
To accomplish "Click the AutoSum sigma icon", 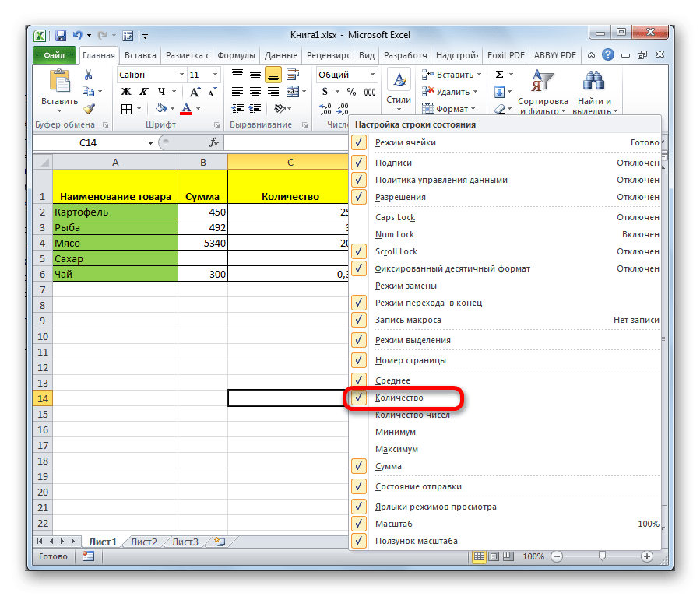I will (x=500, y=75).
